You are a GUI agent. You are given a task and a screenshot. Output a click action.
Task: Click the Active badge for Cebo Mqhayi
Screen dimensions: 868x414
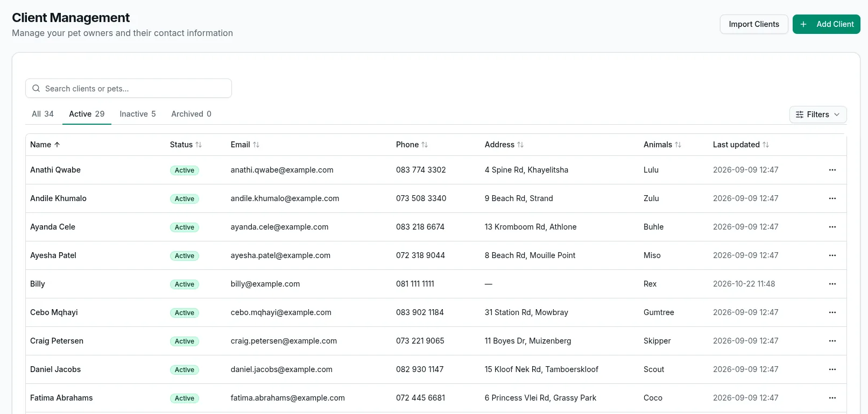coord(185,313)
